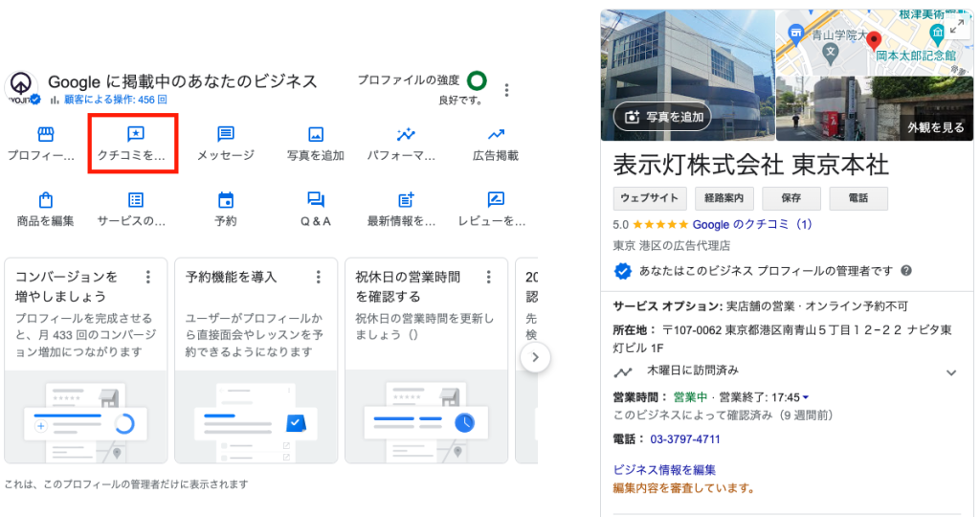This screenshot has height=517, width=980.
Task: Click the 電話 call button
Action: (858, 198)
